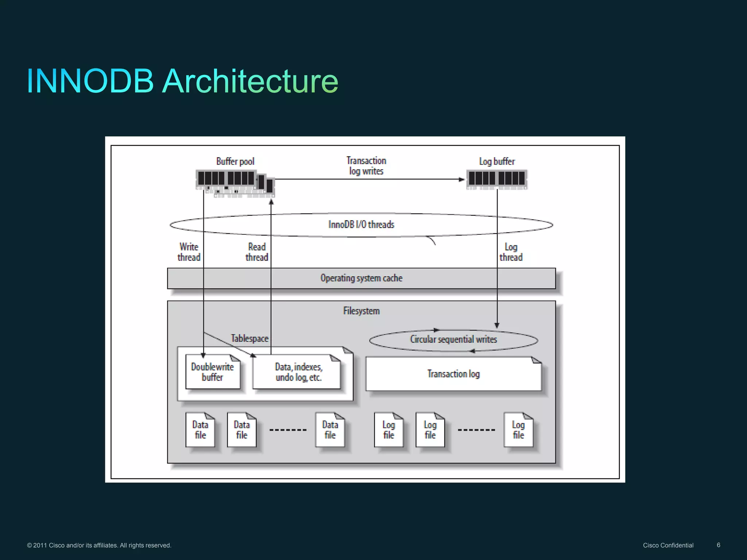Click the Transaction log document box
The height and width of the screenshot is (560, 747).
(x=453, y=374)
